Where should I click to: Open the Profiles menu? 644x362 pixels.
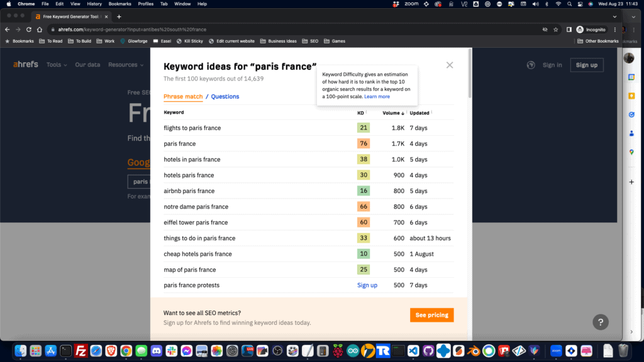pos(145,4)
